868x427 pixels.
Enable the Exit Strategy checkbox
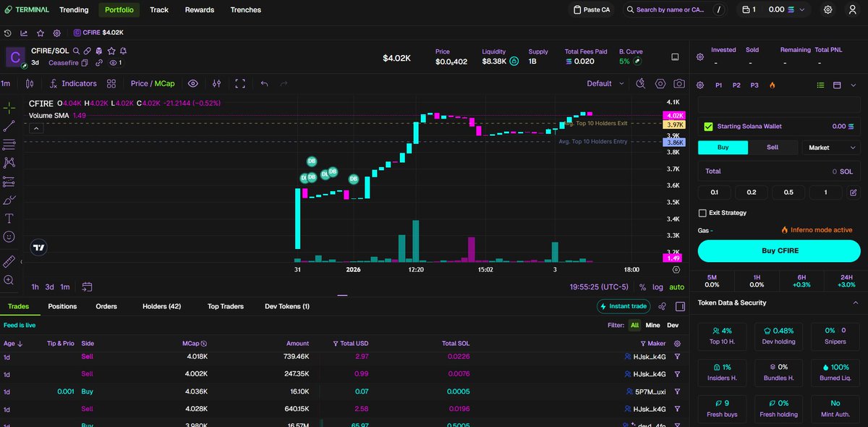702,212
